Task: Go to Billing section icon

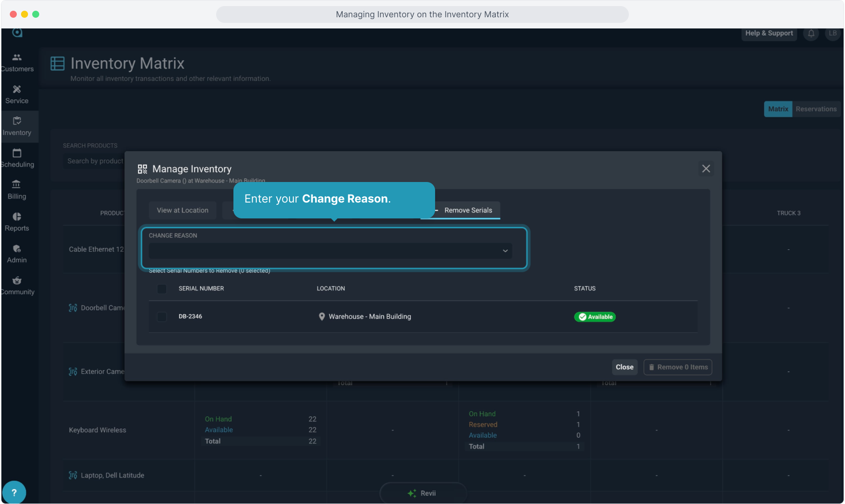Action: [x=17, y=184]
